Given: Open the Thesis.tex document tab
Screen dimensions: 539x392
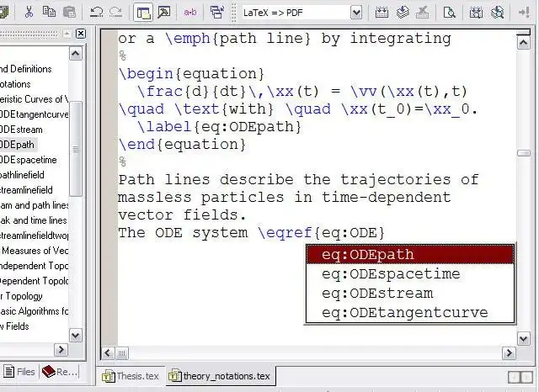Looking at the screenshot, I should click(x=131, y=376).
